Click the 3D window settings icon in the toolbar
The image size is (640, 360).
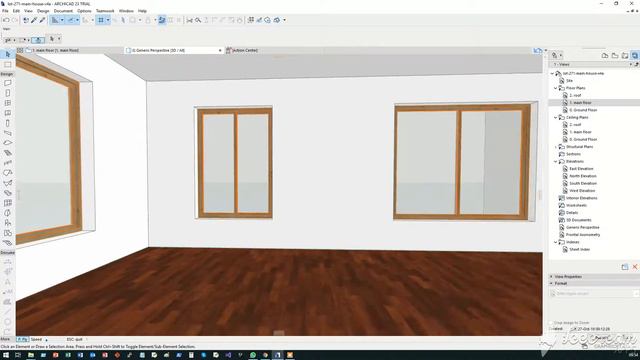pos(277,20)
